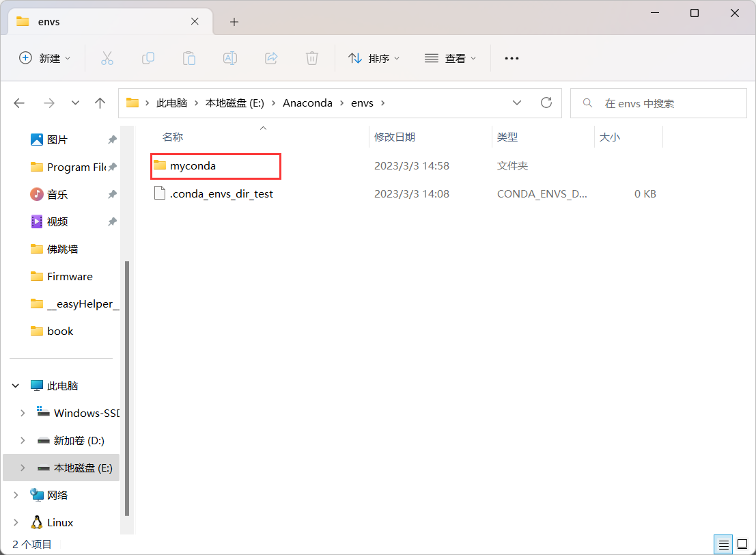Image resolution: width=756 pixels, height=555 pixels.
Task: Expand the 新加卷 (D:) drive node
Action: point(23,441)
